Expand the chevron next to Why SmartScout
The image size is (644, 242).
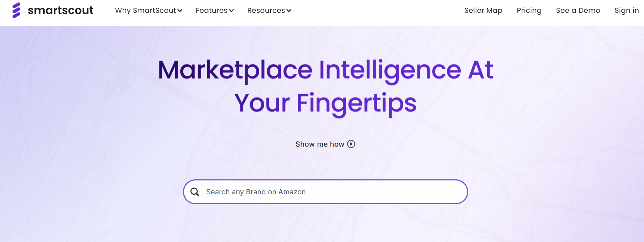(x=180, y=11)
